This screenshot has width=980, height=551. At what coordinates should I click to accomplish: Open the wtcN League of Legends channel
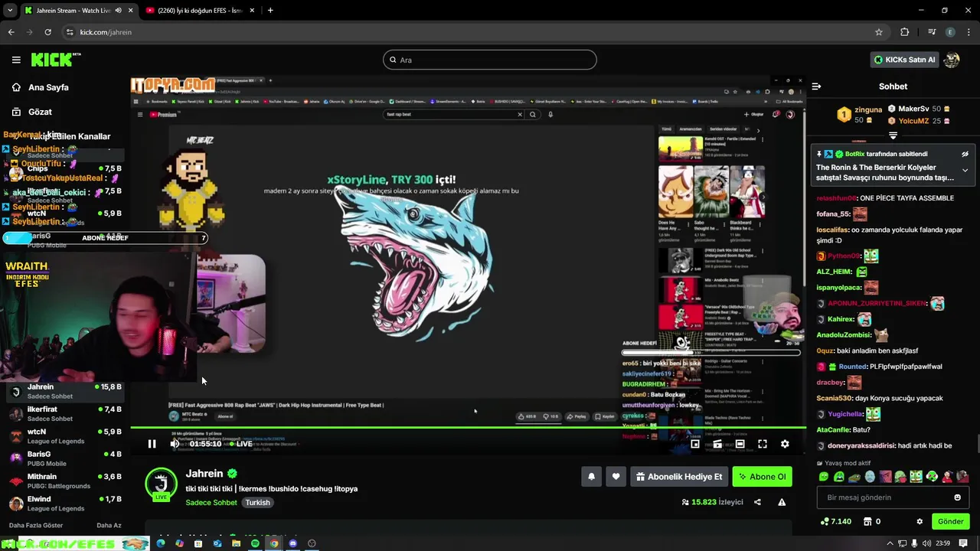[65, 436]
